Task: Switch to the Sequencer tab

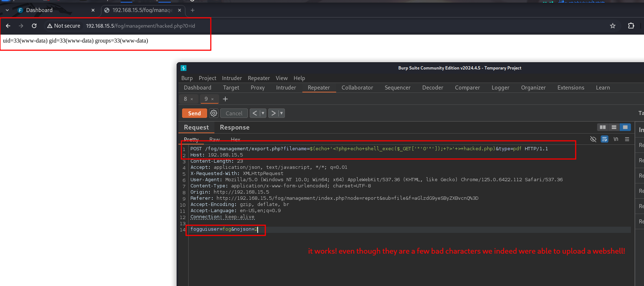Action: [x=398, y=88]
